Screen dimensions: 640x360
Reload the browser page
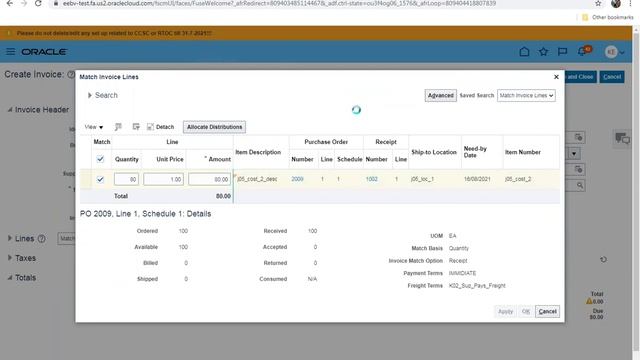point(38,3)
